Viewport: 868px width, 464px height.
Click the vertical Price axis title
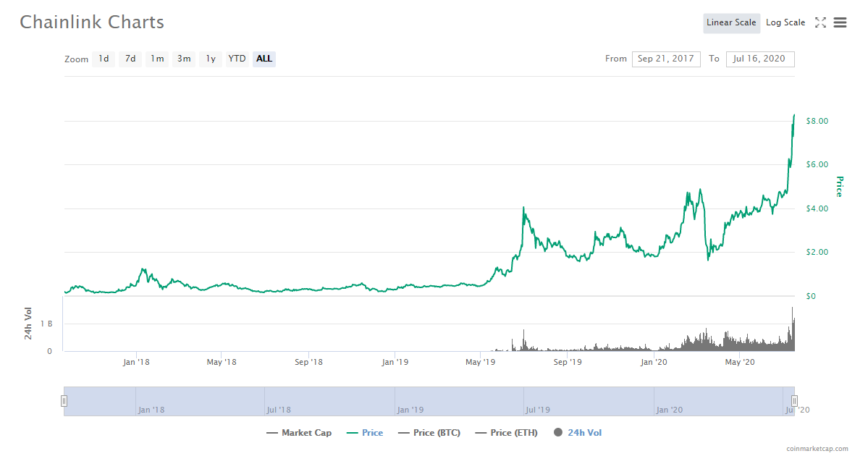(x=839, y=187)
